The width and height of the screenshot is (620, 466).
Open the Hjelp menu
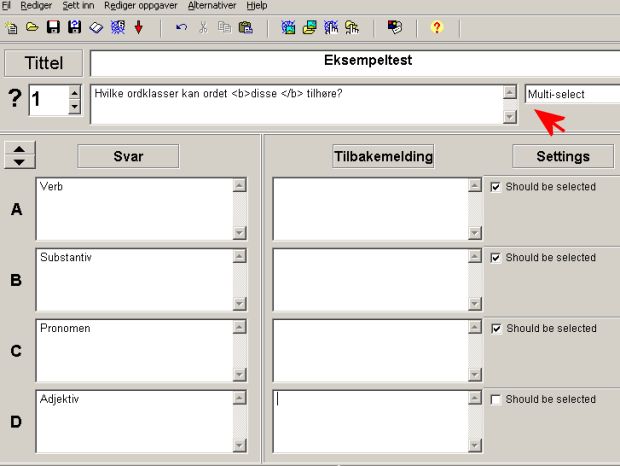pyautogui.click(x=257, y=6)
